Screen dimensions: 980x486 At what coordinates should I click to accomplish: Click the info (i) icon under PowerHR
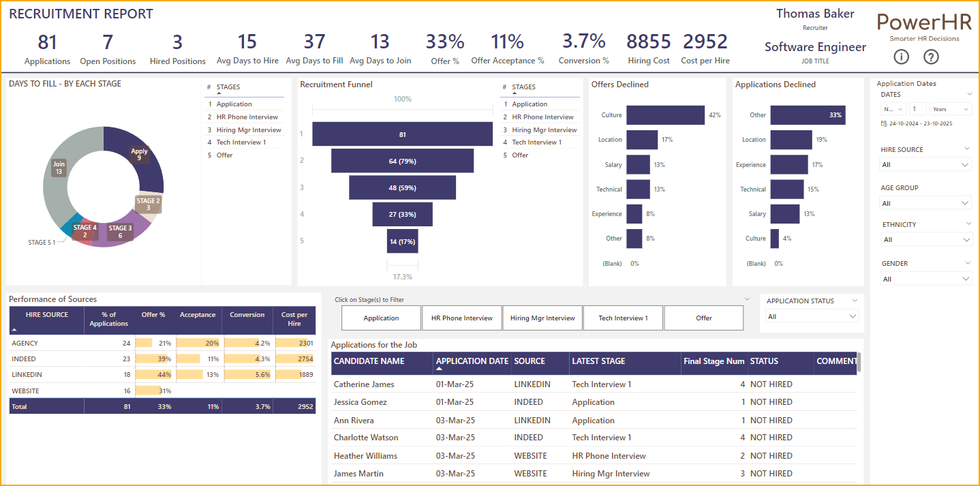901,57
